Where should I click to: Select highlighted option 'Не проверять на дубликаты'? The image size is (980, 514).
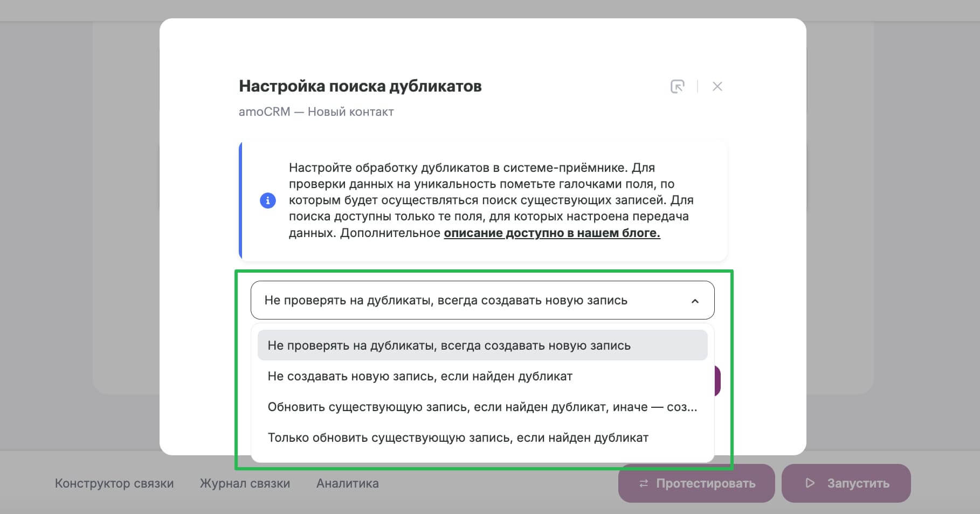pos(482,345)
